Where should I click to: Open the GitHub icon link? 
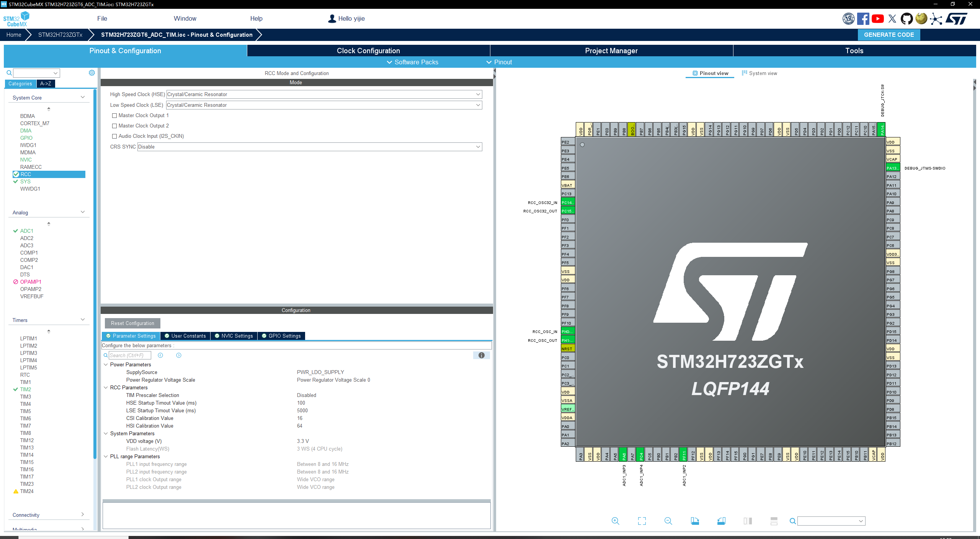pos(906,18)
